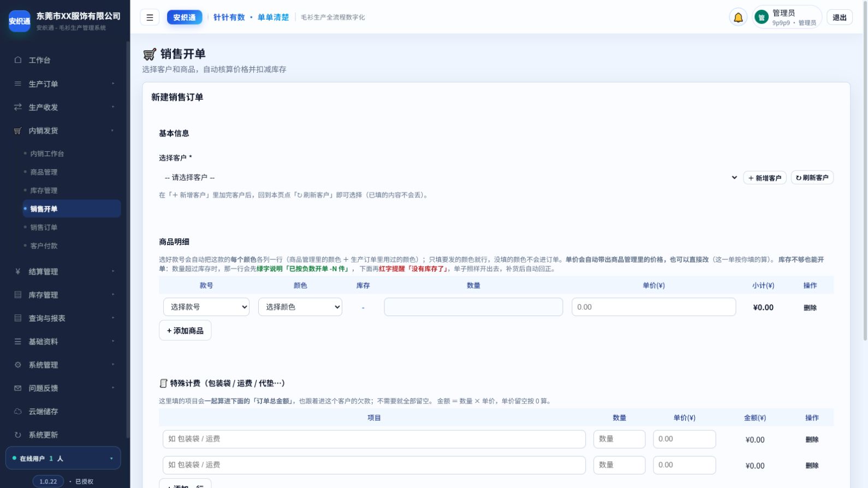
Task: Click the 内销发货 cart icon
Action: tap(18, 130)
